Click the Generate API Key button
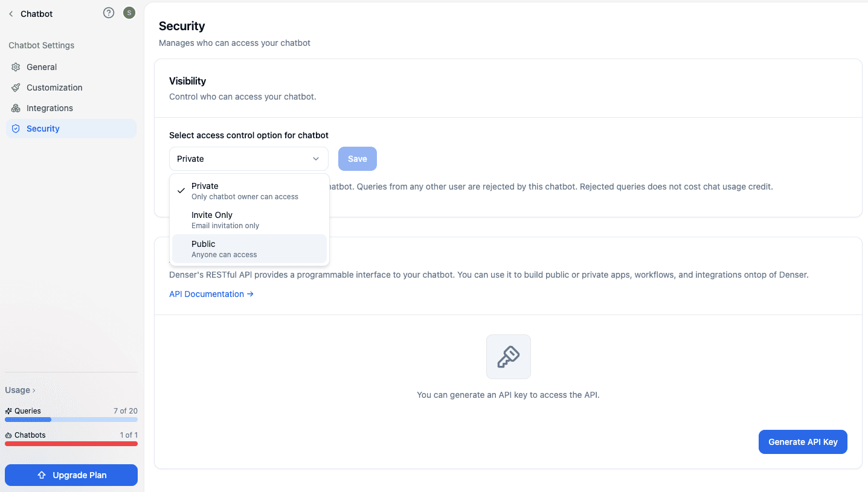This screenshot has width=868, height=492. [x=802, y=441]
